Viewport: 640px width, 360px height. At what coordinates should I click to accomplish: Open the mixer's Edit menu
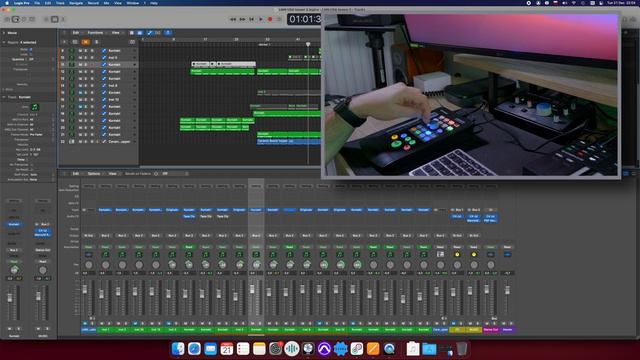[76, 173]
